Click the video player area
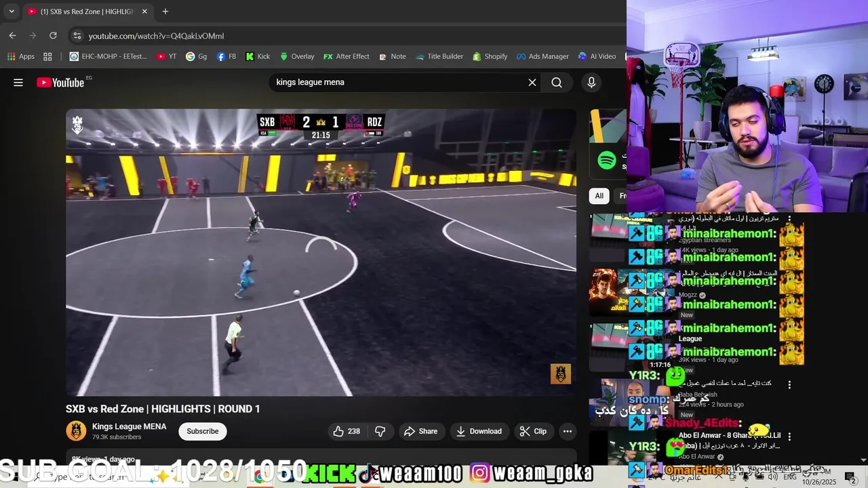868x488 pixels. click(x=321, y=252)
